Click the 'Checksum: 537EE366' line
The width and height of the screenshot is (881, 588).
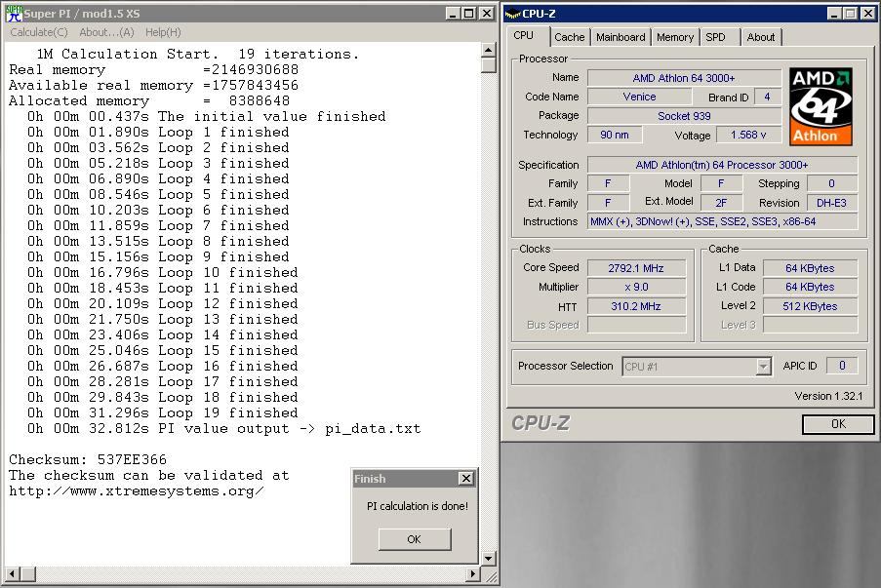click(88, 459)
